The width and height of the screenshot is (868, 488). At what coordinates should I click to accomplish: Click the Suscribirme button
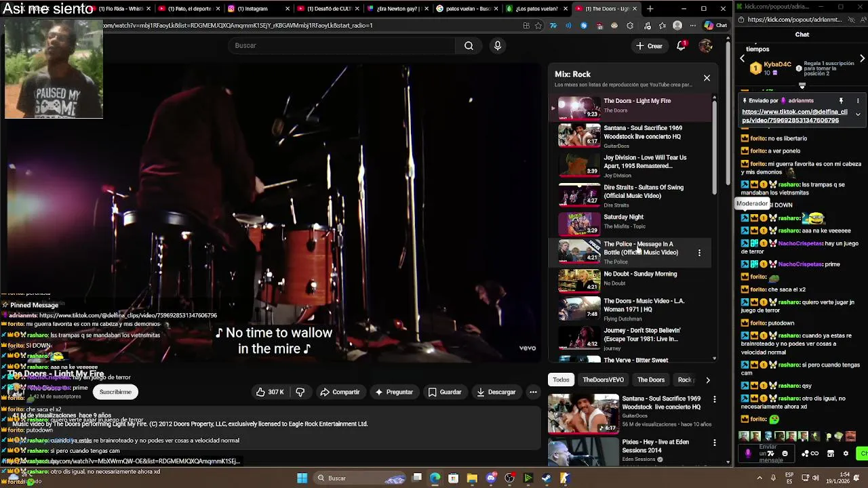point(115,392)
